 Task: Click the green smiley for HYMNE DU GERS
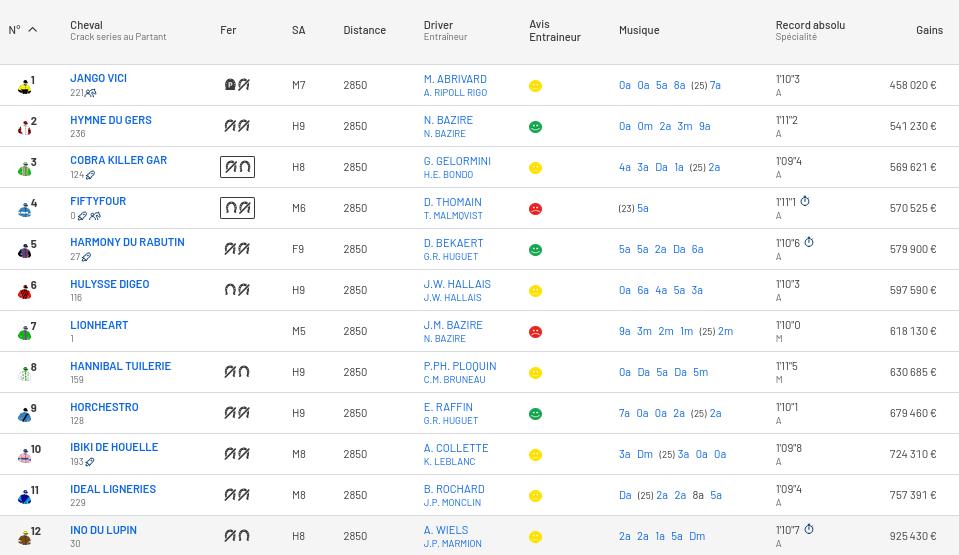(x=535, y=127)
